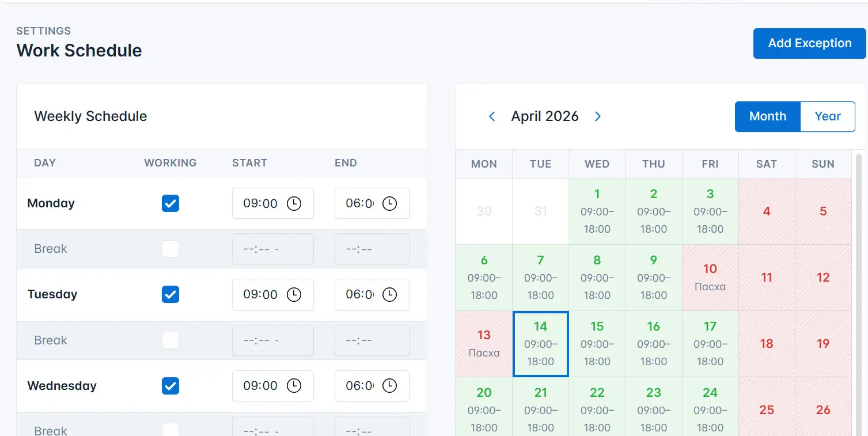The image size is (868, 436).
Task: Select the Пасха holiday on April 10
Action: click(x=710, y=277)
